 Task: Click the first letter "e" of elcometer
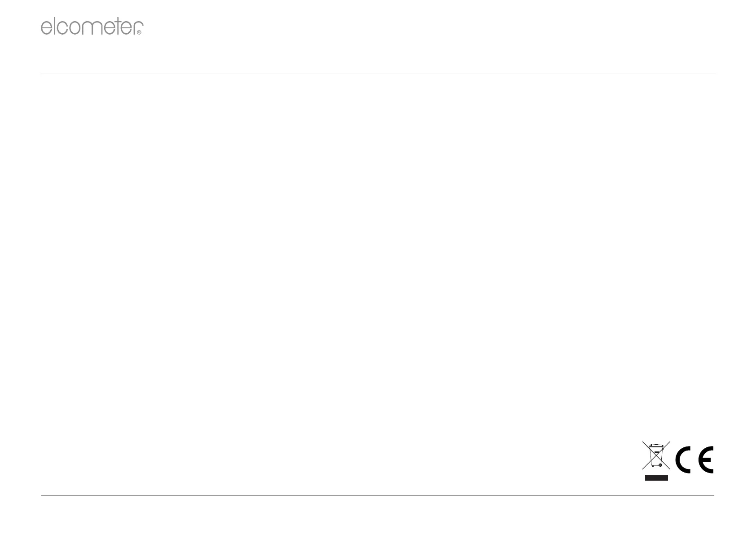click(47, 28)
